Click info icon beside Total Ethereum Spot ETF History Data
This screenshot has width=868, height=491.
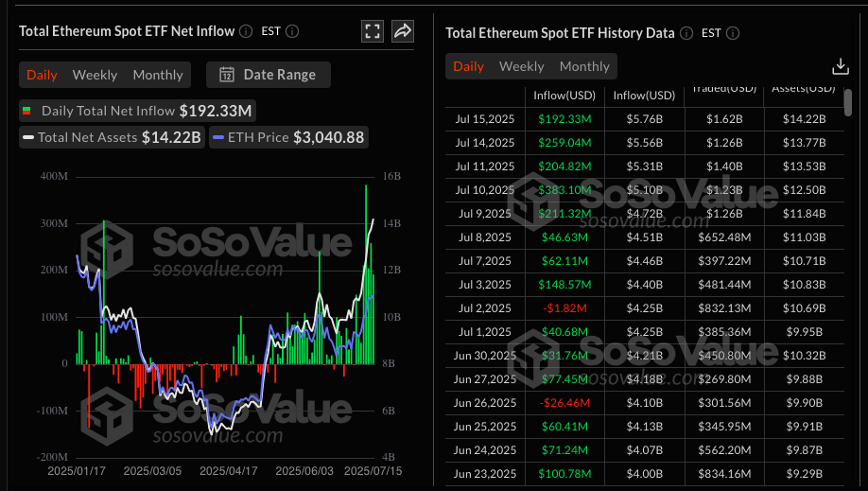tap(686, 33)
